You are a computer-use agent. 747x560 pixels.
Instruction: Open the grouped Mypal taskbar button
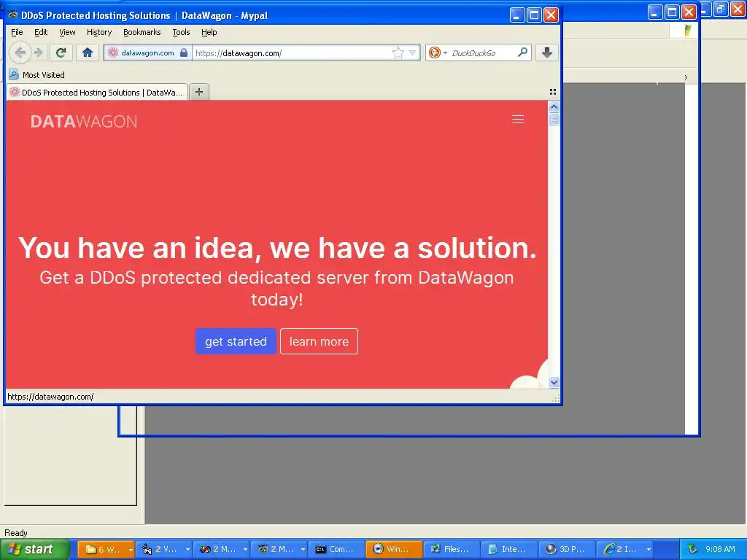tap(279, 549)
